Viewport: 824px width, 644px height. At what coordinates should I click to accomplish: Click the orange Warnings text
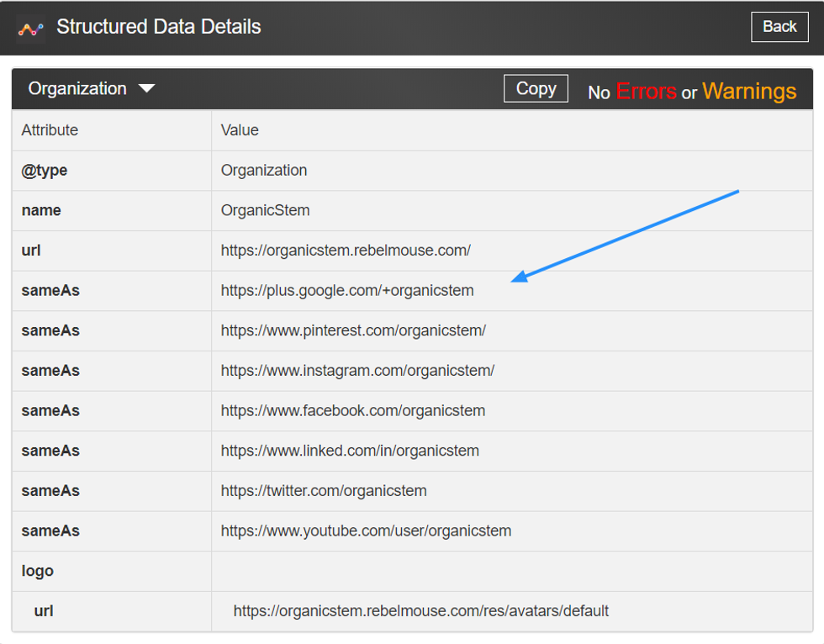click(x=749, y=92)
